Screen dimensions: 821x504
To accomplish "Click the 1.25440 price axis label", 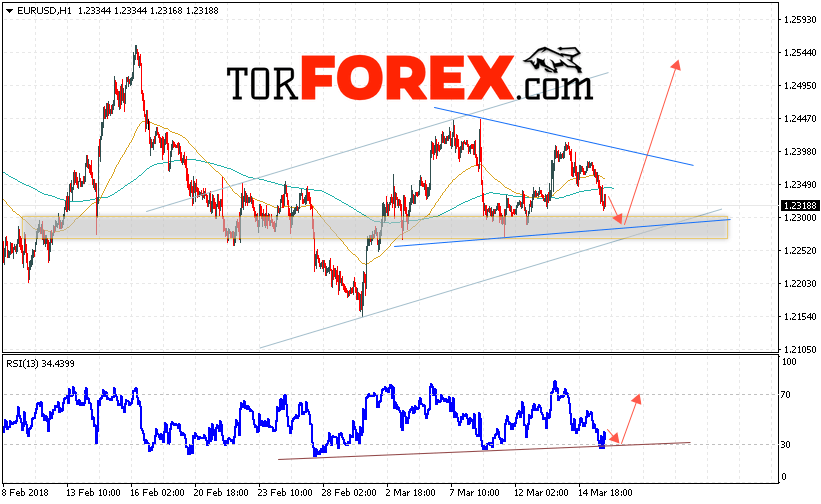I will pos(800,53).
